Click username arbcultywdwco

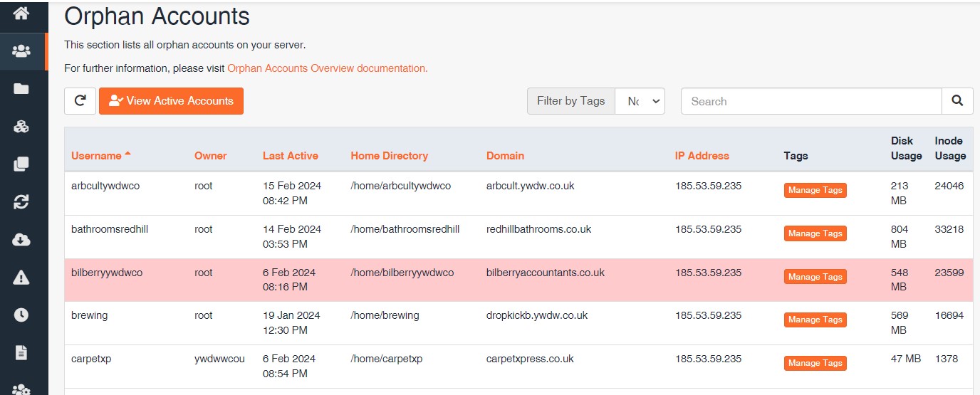pos(105,186)
